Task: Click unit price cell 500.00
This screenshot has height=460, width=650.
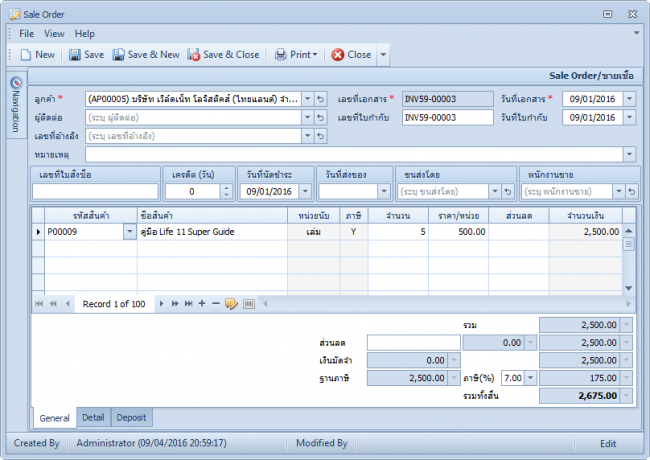Action: (458, 232)
